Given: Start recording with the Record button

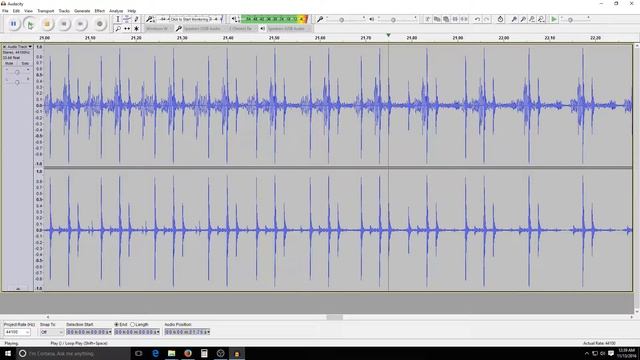Looking at the screenshot, I should 100,24.
